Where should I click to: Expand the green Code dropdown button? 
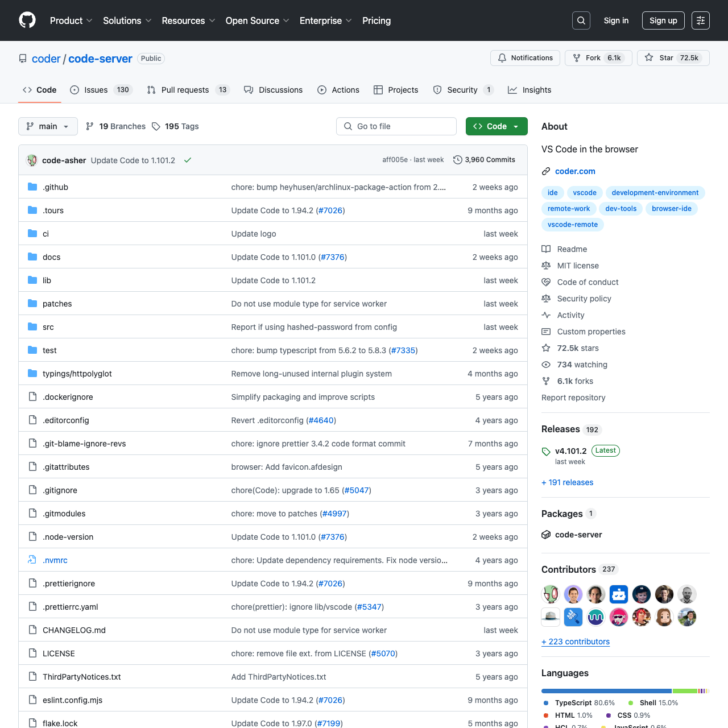(x=497, y=126)
